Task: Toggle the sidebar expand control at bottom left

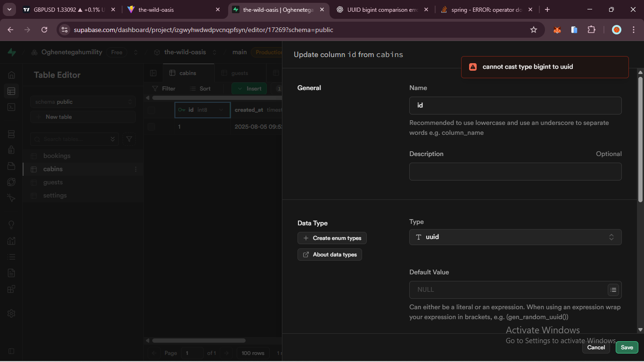Action: coord(11,351)
